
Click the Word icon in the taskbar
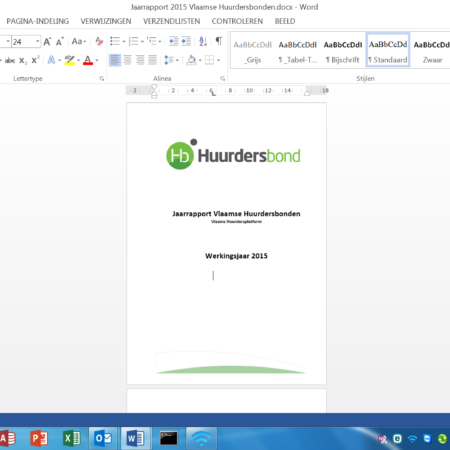click(x=135, y=438)
